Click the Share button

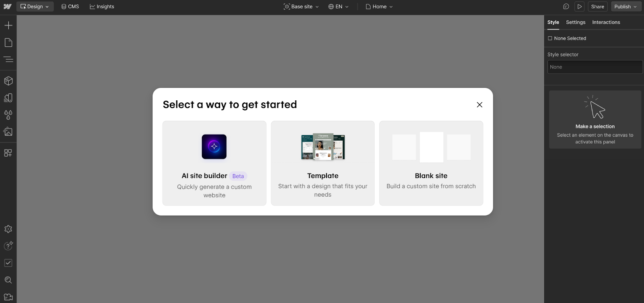597,6
